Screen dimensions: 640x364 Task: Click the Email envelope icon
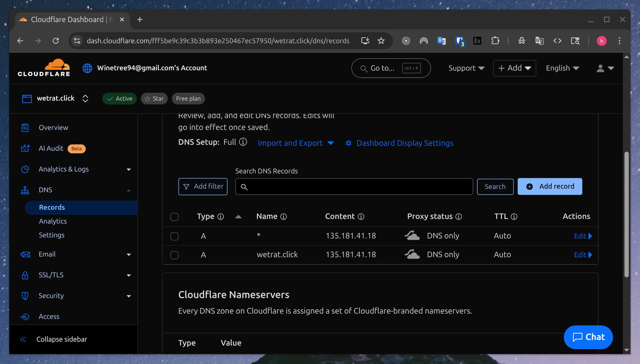25,254
